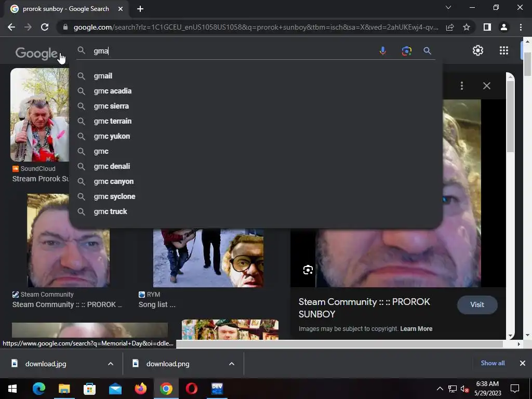Close the image preview panel
This screenshot has height=399, width=532.
point(486,86)
